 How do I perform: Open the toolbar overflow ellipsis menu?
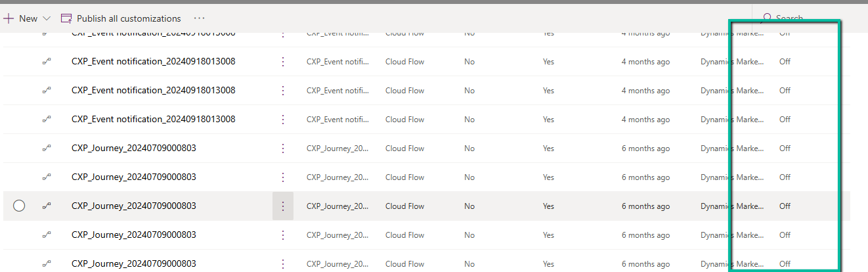pyautogui.click(x=200, y=18)
